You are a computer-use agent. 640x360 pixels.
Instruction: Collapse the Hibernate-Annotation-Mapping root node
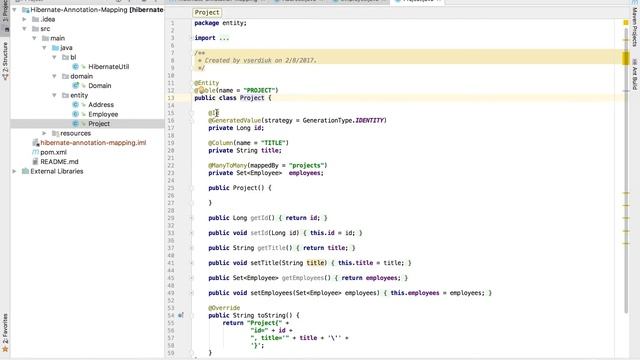[x=15, y=9]
